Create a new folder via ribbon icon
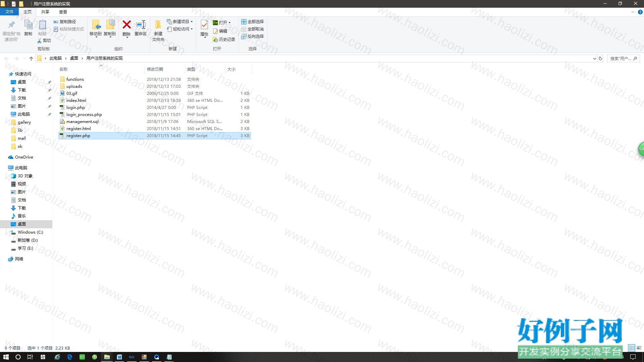 [158, 24]
